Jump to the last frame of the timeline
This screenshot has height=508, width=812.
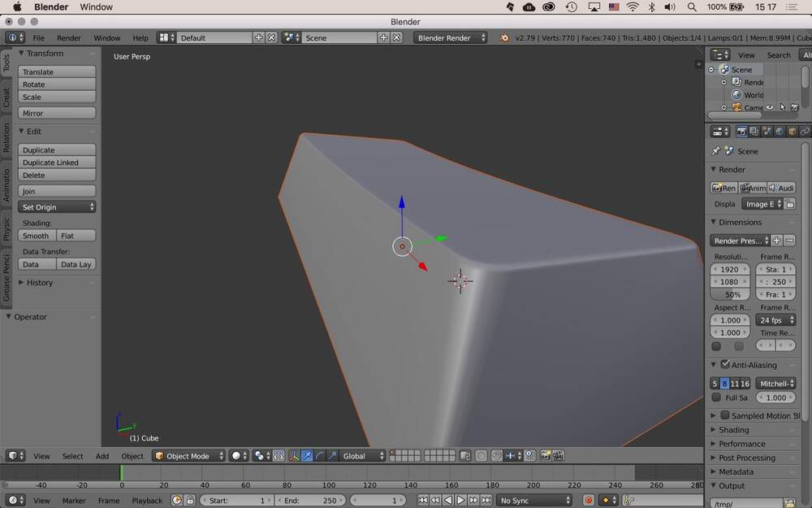coord(486,500)
